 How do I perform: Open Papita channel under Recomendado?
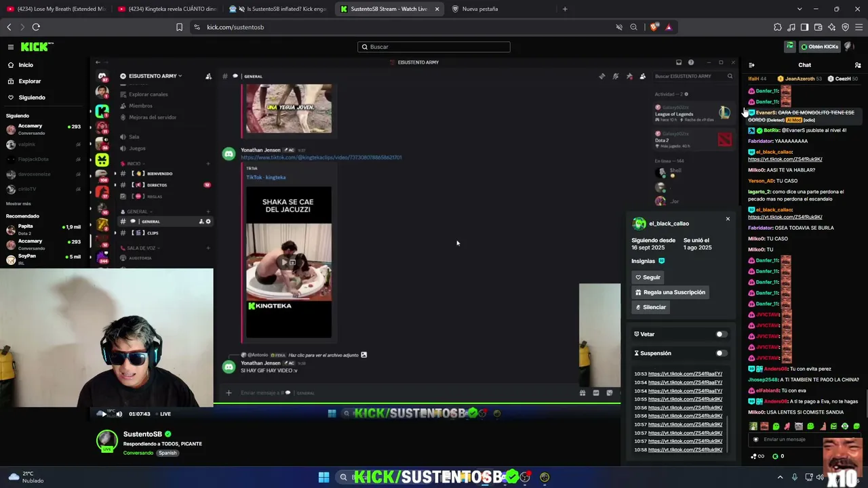pyautogui.click(x=42, y=229)
